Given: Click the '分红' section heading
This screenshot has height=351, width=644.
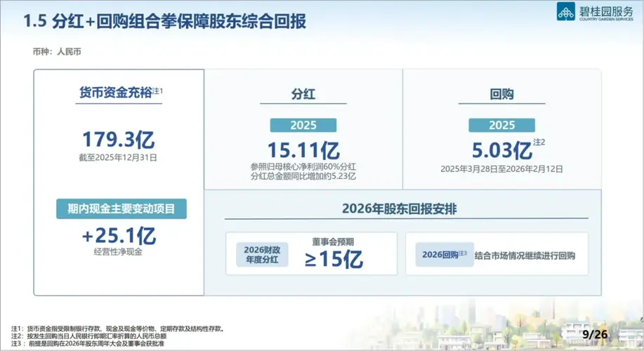Looking at the screenshot, I should click(303, 94).
